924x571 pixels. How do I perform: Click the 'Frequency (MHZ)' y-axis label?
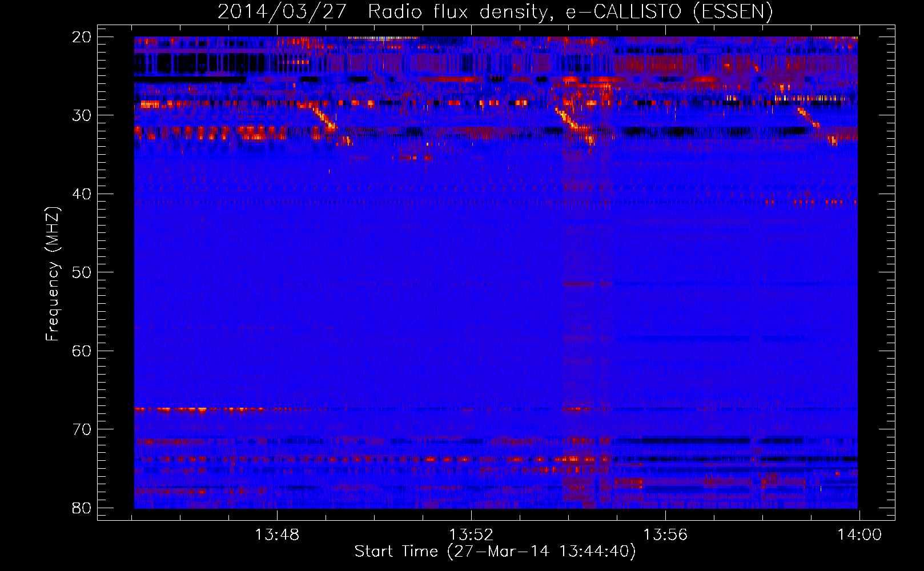point(53,274)
